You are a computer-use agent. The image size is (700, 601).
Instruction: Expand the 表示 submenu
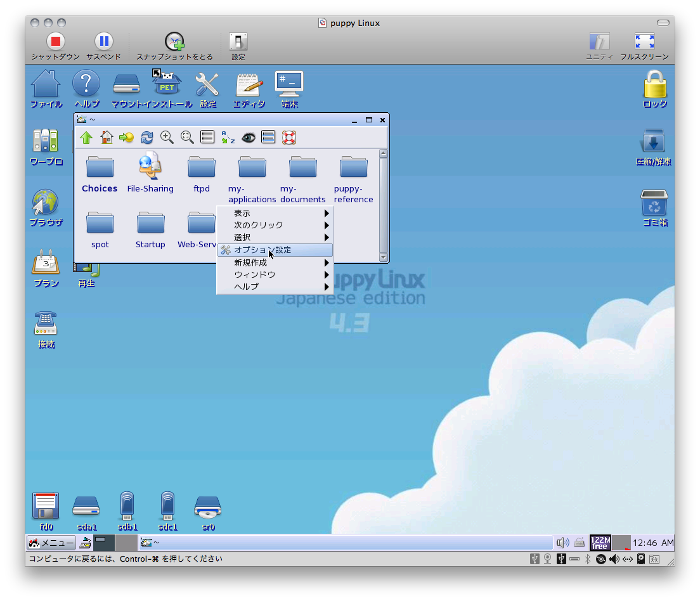[275, 214]
